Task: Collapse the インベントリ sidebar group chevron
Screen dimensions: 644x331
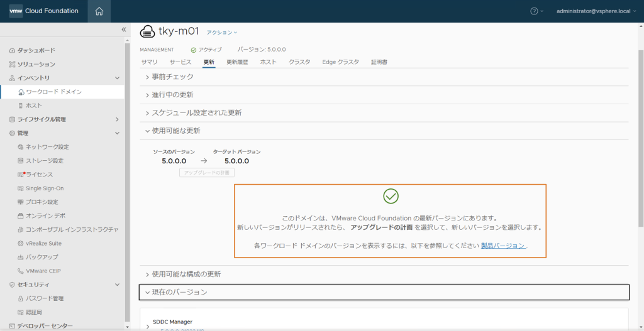Action: pos(117,78)
